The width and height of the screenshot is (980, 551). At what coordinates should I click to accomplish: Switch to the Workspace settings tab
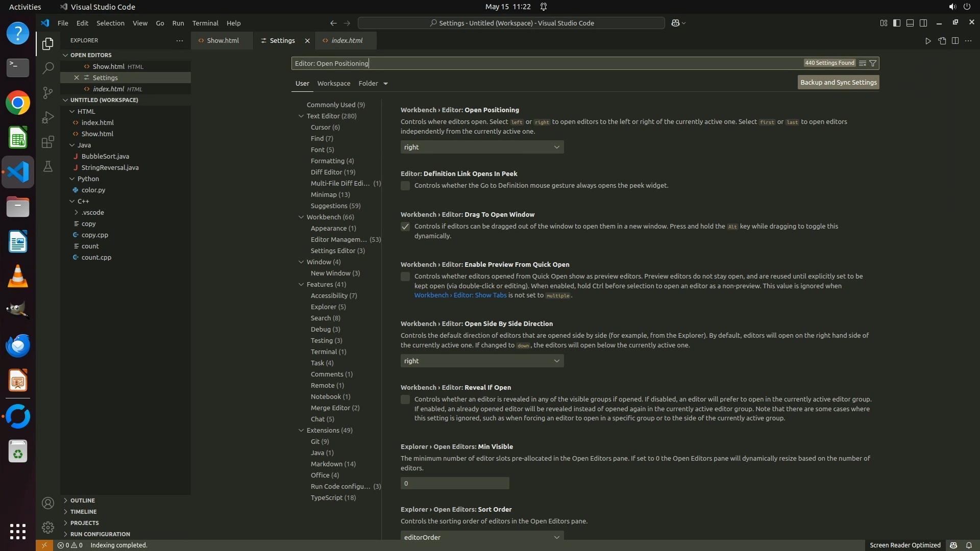click(333, 83)
